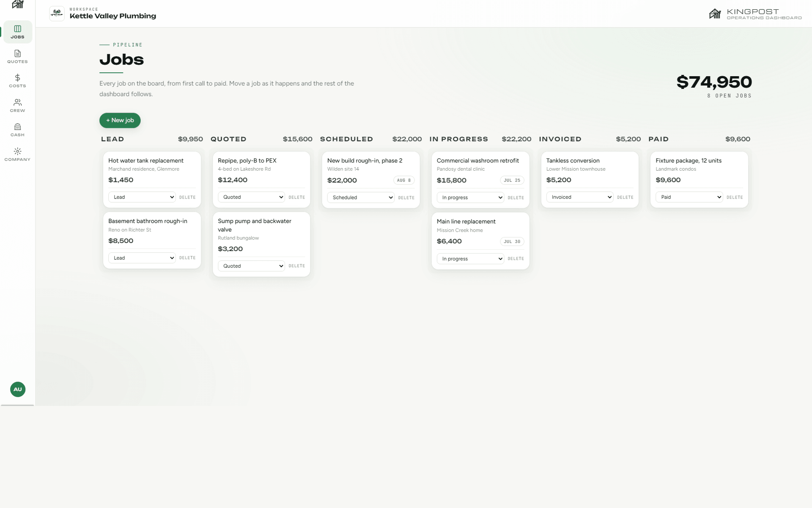The image size is (812, 508).
Task: Click the Kingpost logo in the header
Action: 755,14
